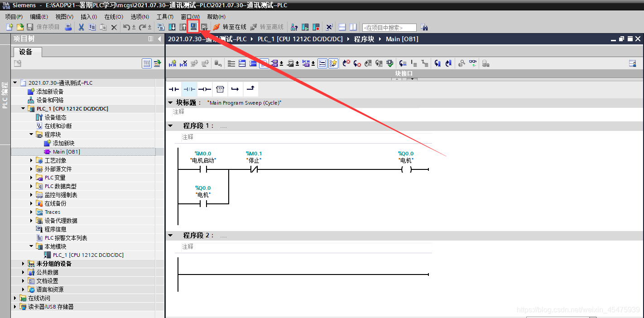Expand the 在线访问 tree node
This screenshot has width=644, height=318.
(x=15, y=298)
